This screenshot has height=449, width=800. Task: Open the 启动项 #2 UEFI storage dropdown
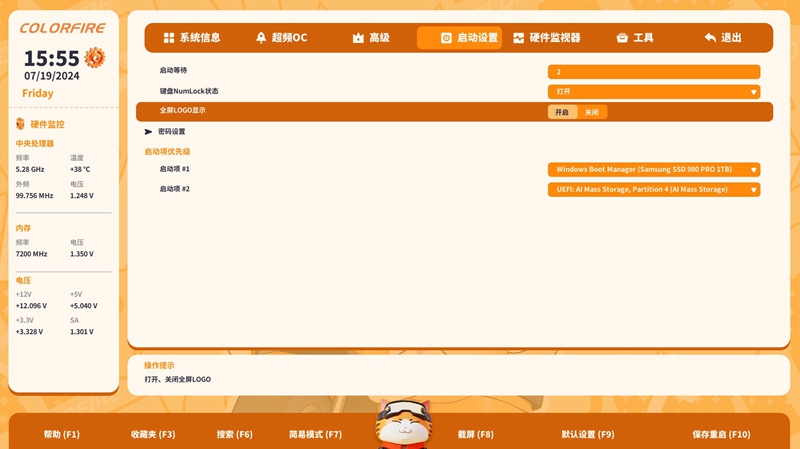[653, 189]
